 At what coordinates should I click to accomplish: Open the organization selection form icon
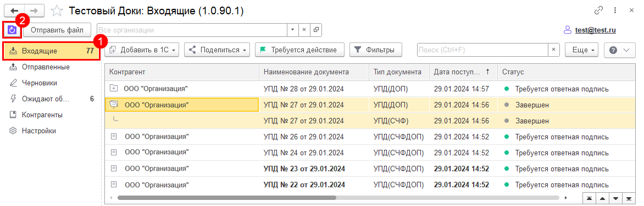coord(316,30)
